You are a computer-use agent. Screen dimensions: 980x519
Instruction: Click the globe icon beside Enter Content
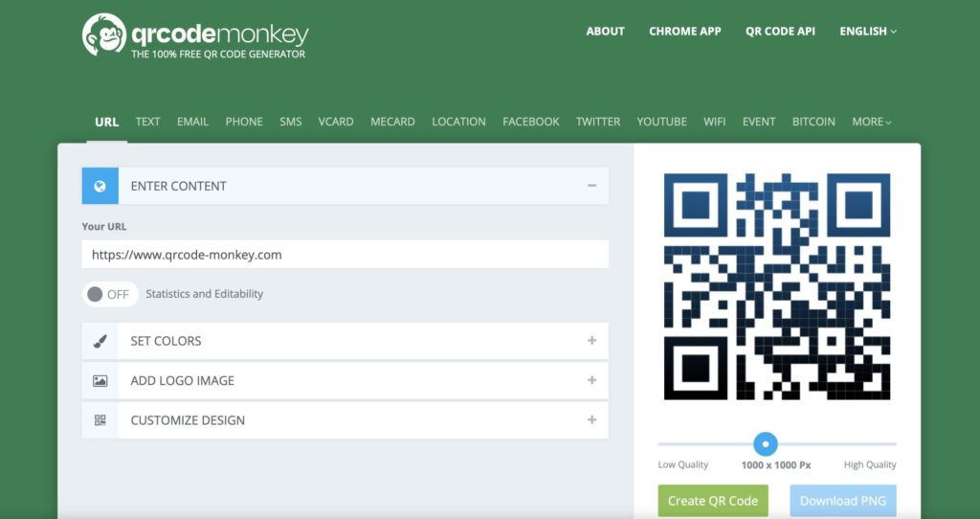[100, 186]
